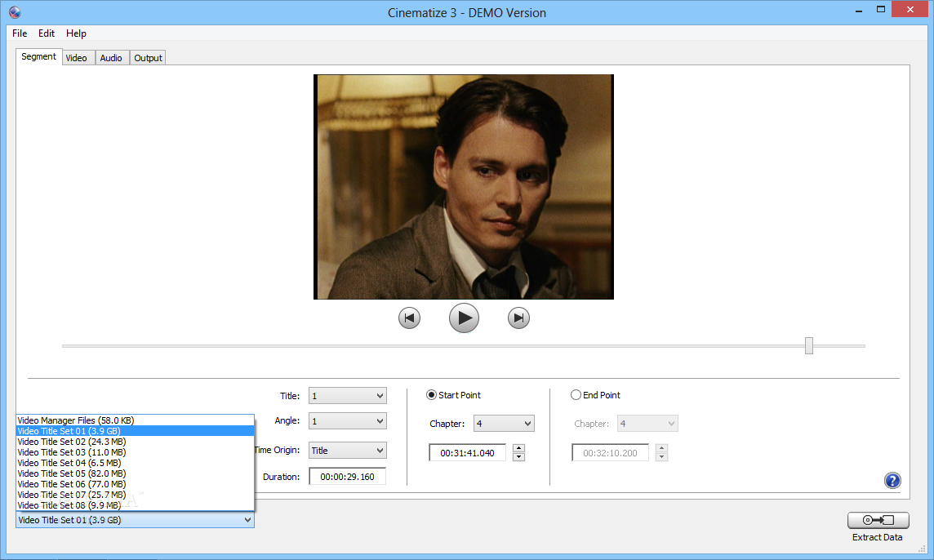Select Video Title Set 07 (25.7 MB)
The image size is (934, 560).
click(x=136, y=495)
